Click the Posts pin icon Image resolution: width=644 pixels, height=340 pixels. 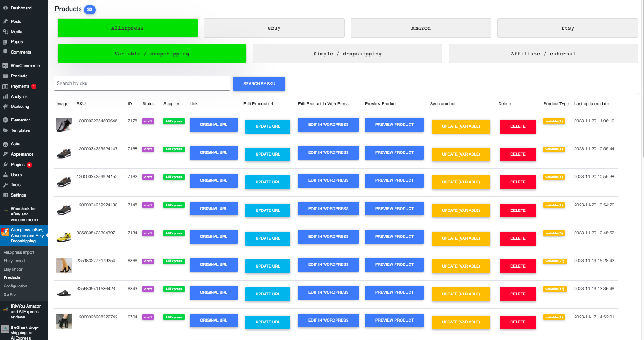pyautogui.click(x=5, y=21)
